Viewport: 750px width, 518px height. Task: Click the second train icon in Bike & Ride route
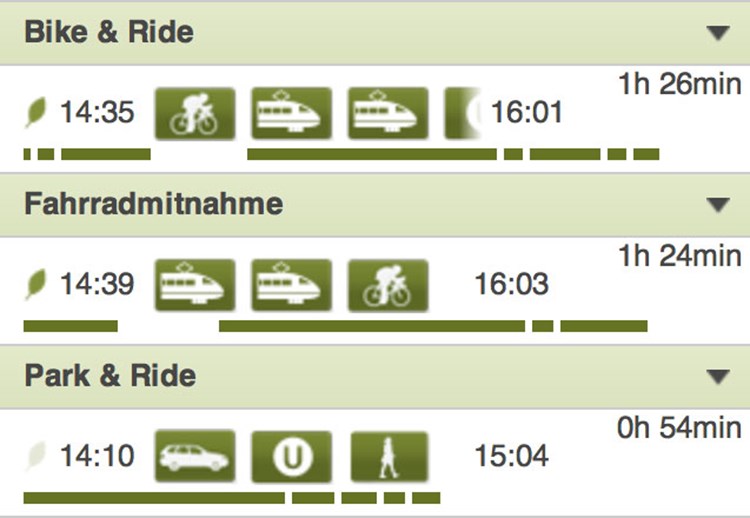[x=388, y=114]
